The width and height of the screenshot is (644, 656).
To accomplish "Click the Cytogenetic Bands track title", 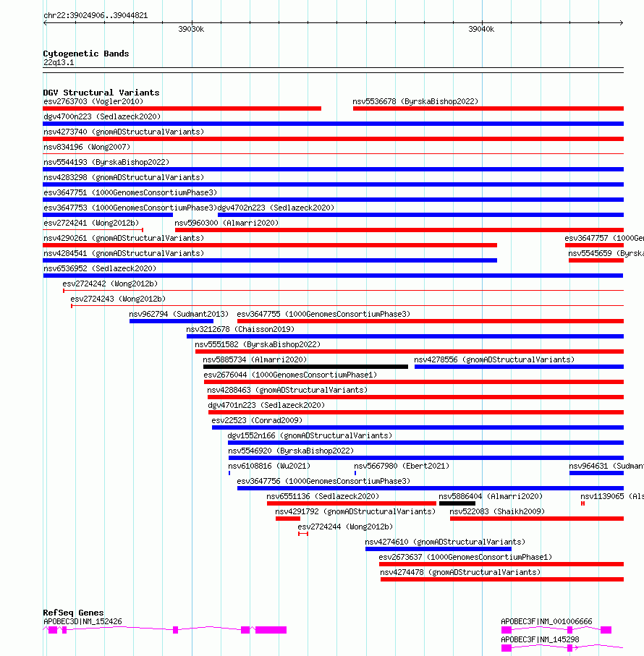I will 86,54.
